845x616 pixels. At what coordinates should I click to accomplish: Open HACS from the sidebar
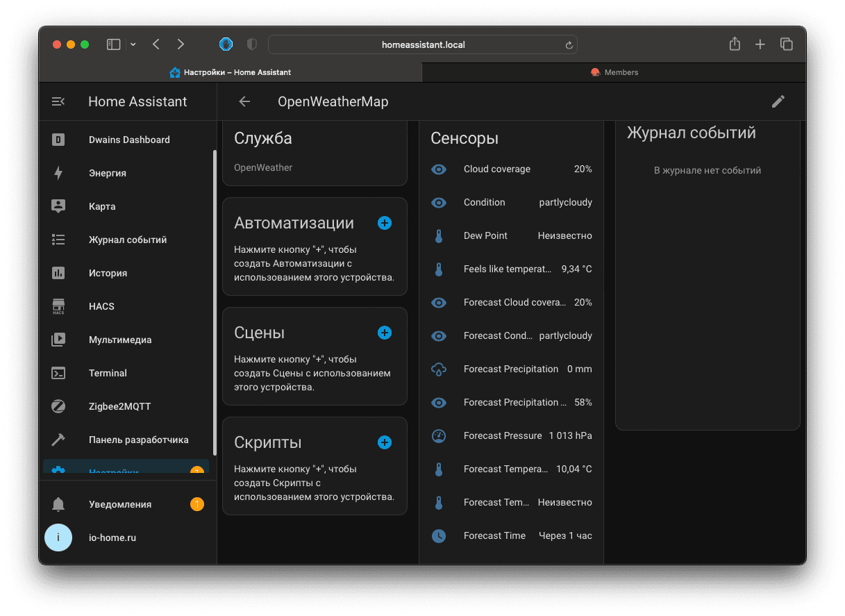point(126,306)
